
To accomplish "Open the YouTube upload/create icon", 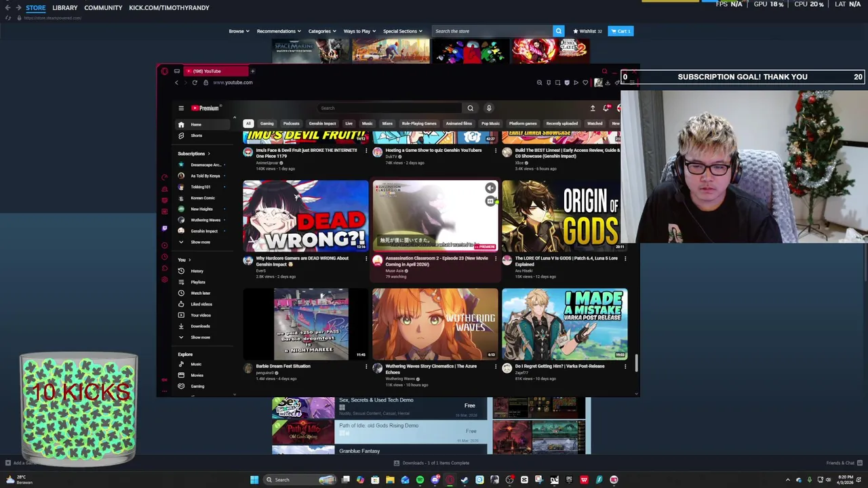I will coord(593,108).
